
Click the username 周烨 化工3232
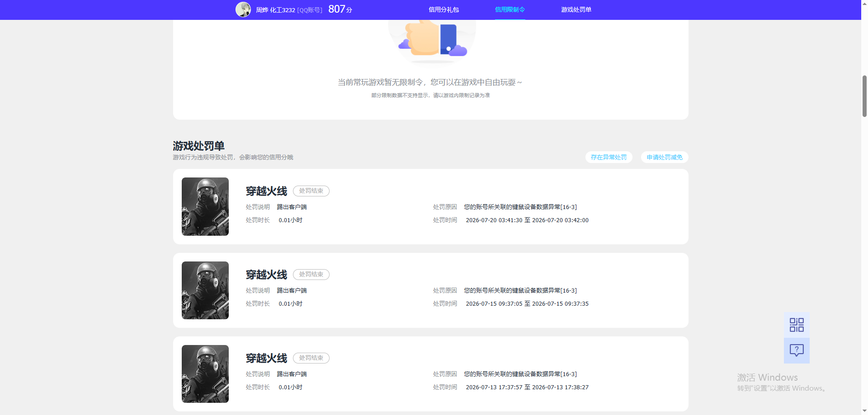275,10
